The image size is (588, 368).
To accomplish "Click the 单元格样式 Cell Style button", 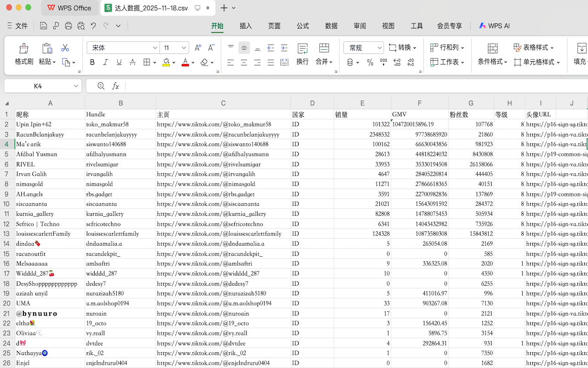I will coord(537,62).
